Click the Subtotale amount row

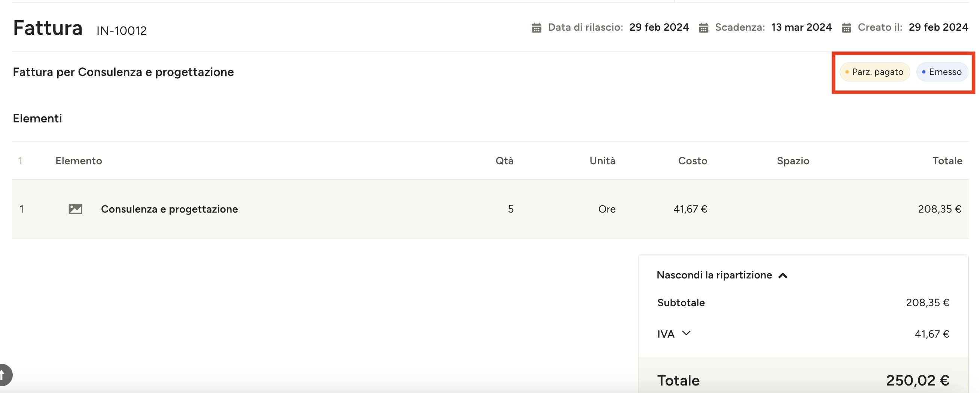803,302
